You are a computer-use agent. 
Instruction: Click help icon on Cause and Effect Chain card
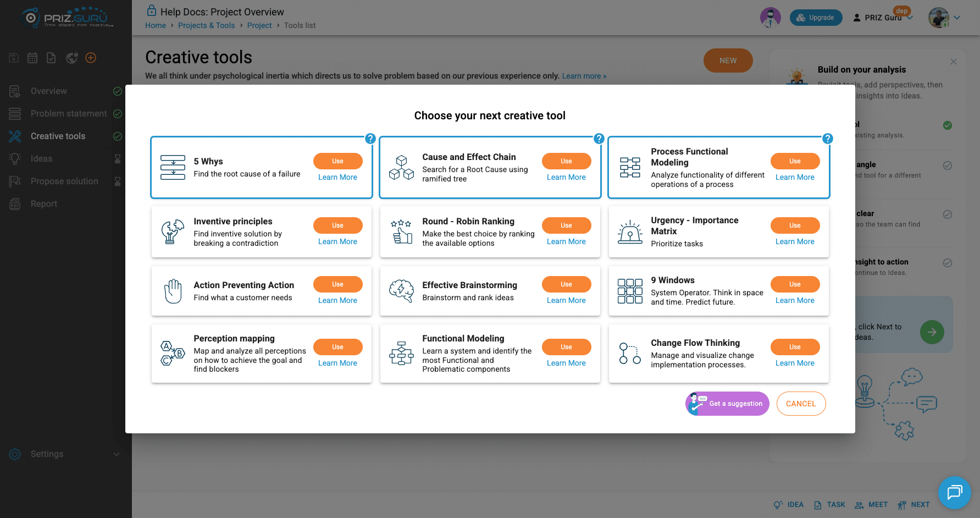coord(599,139)
